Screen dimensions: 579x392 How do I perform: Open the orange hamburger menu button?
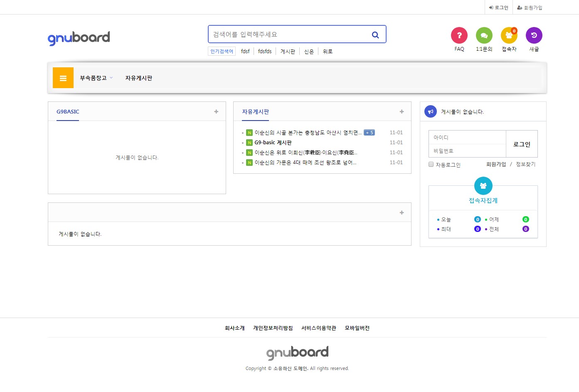63,78
